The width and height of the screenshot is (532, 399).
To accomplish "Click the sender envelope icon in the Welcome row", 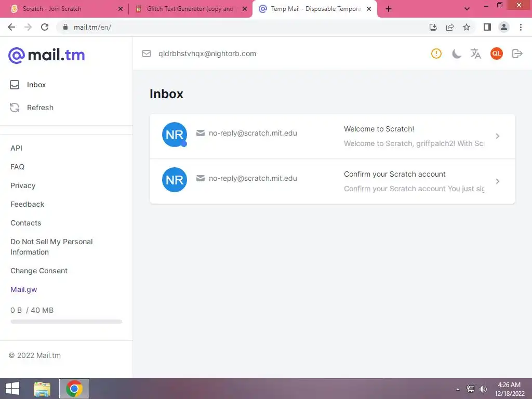I will point(201,133).
